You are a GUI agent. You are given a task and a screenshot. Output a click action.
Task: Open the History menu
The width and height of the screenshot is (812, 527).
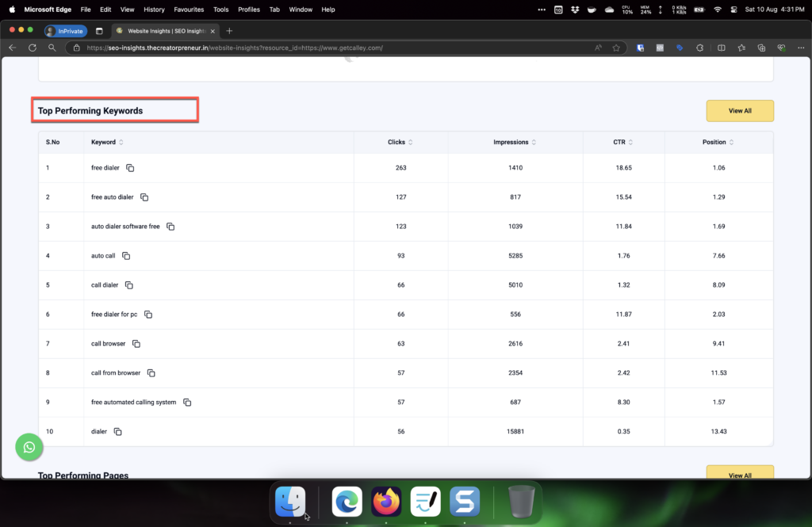pyautogui.click(x=154, y=10)
